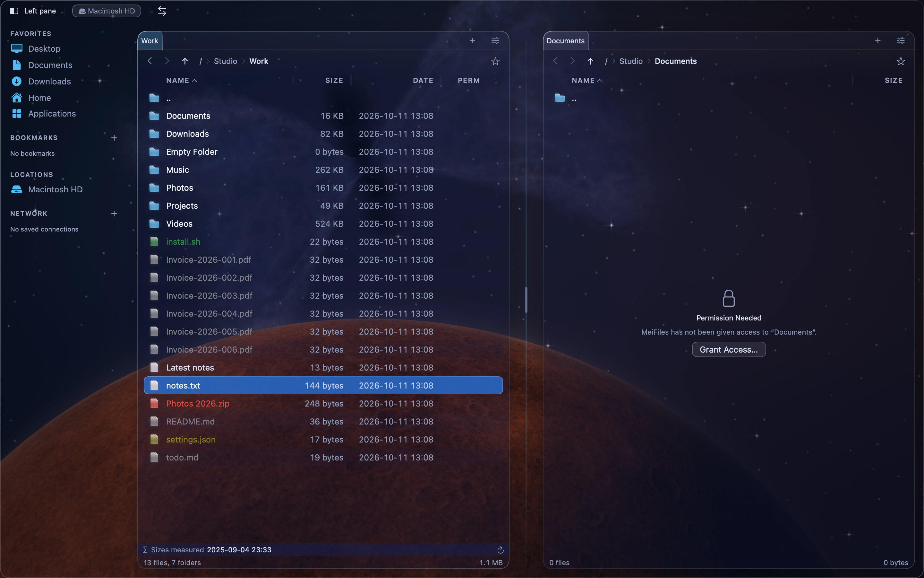Go up one level in Work pane

(185, 61)
